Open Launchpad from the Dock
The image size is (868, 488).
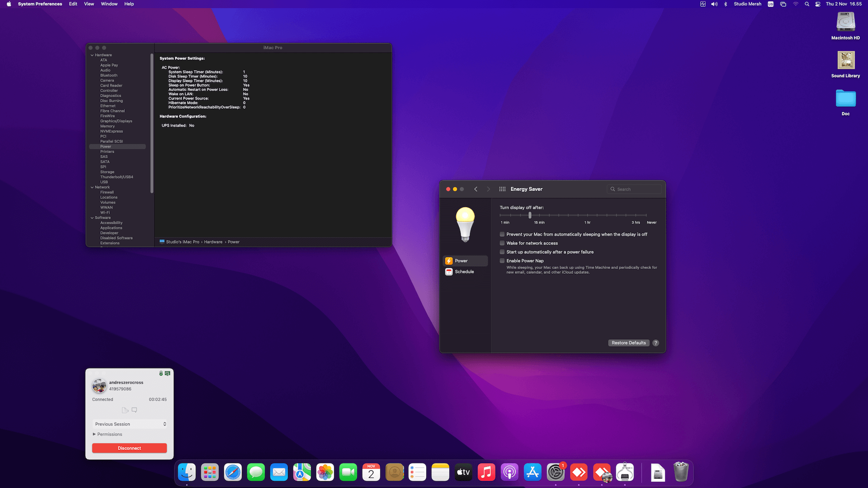[210, 473]
